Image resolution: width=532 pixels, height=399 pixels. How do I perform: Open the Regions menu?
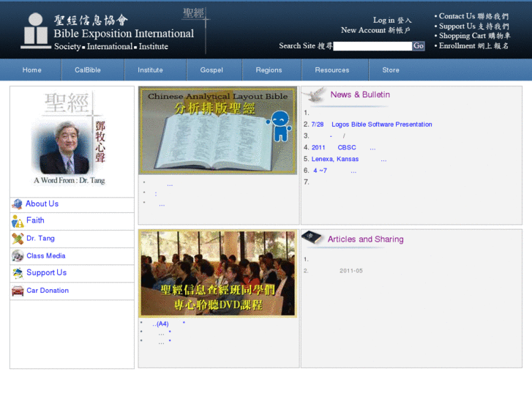[269, 70]
